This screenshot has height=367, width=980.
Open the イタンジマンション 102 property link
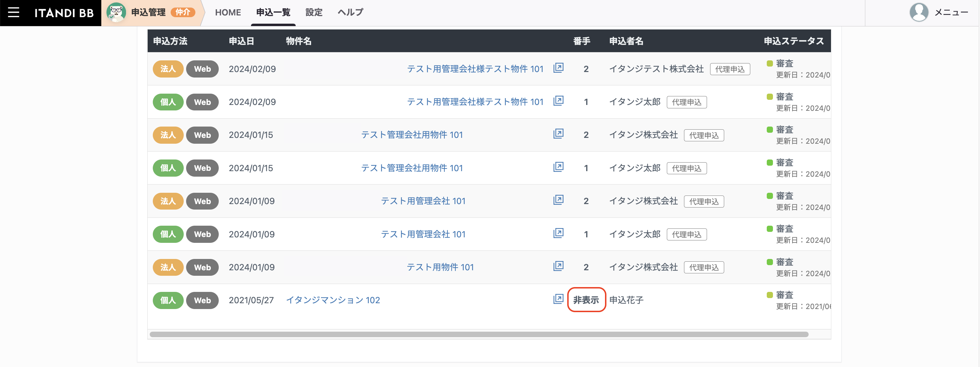tap(333, 300)
